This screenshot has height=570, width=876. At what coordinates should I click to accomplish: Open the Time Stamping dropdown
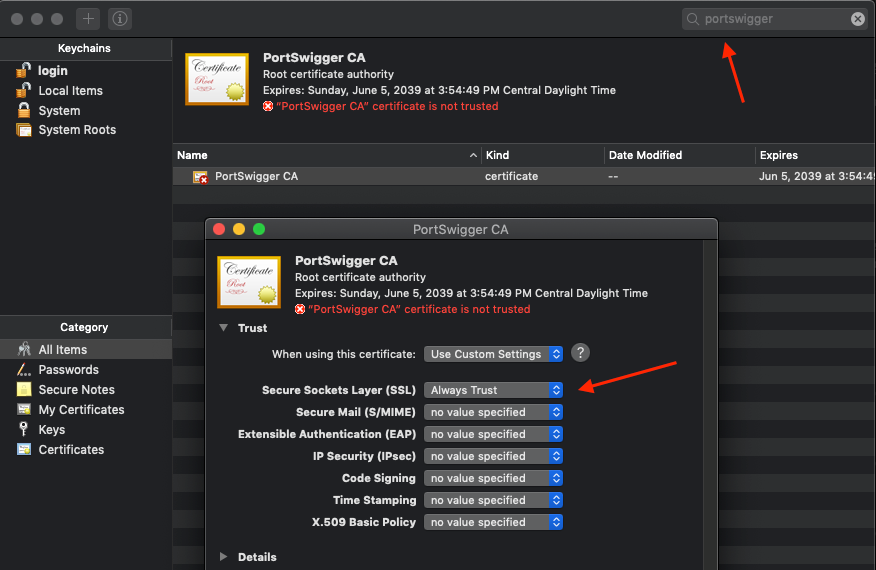(493, 500)
